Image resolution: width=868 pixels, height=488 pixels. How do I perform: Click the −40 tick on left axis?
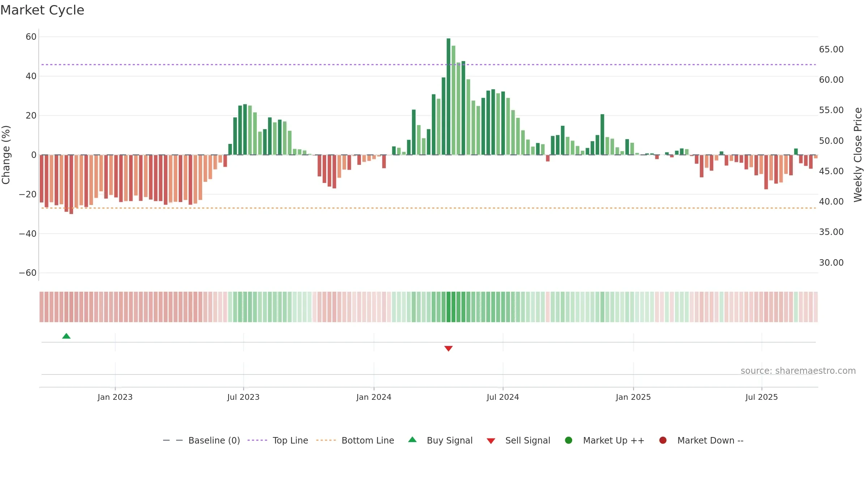tap(28, 234)
